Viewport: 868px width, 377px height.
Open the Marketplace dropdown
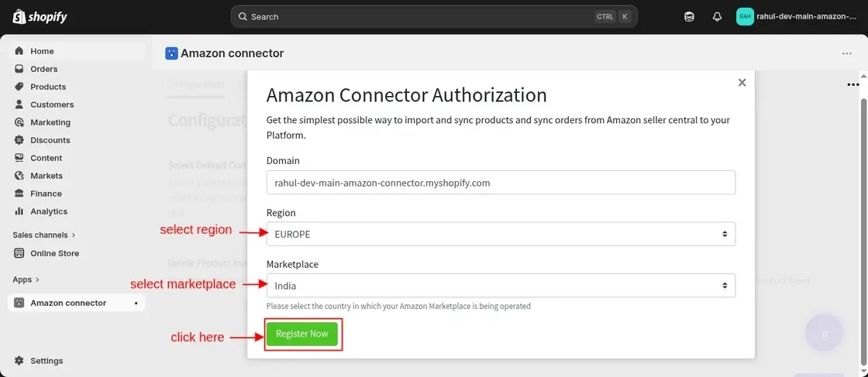point(501,286)
